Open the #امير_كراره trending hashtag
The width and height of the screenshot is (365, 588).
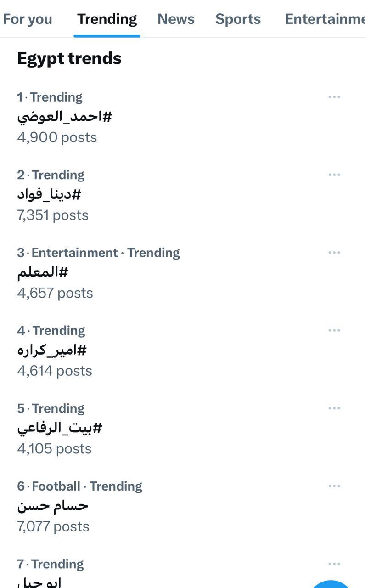(x=52, y=351)
